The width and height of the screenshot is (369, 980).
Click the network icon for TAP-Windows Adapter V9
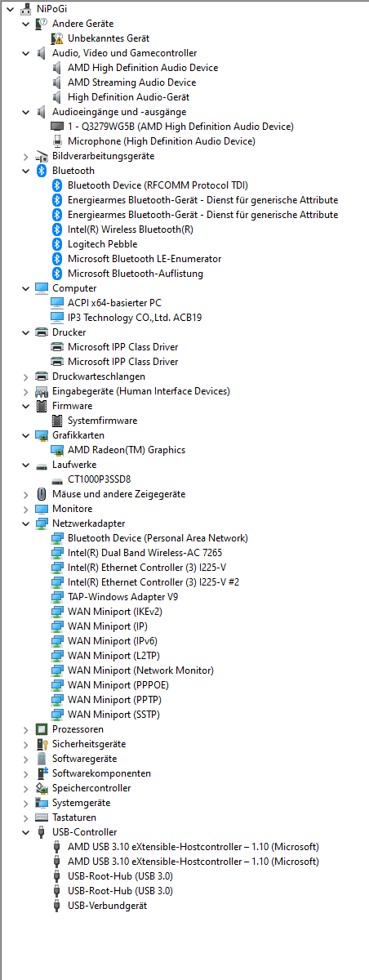pos(57,597)
